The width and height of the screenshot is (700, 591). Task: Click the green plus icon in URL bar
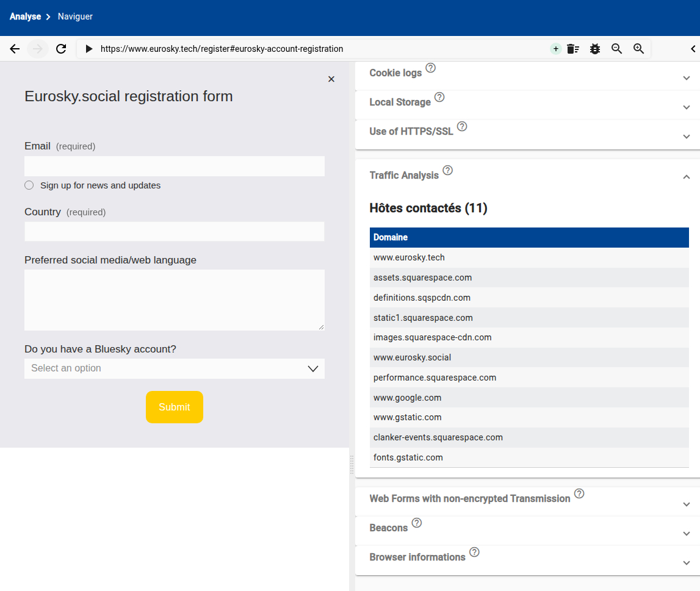click(x=555, y=49)
